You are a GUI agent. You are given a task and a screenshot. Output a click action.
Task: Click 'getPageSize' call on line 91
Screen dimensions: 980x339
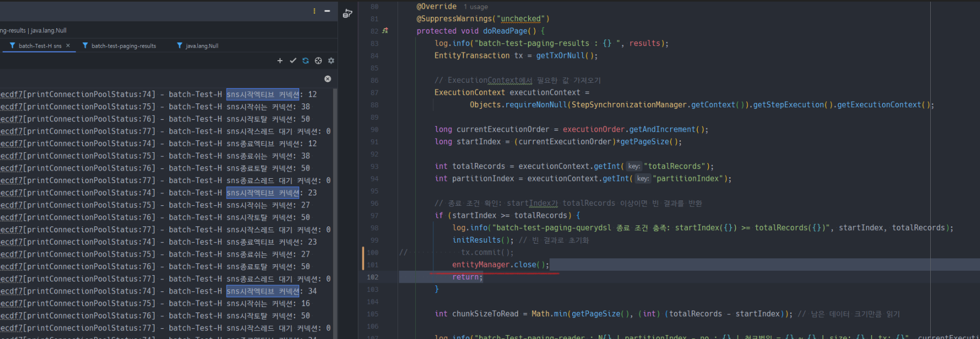tap(645, 142)
